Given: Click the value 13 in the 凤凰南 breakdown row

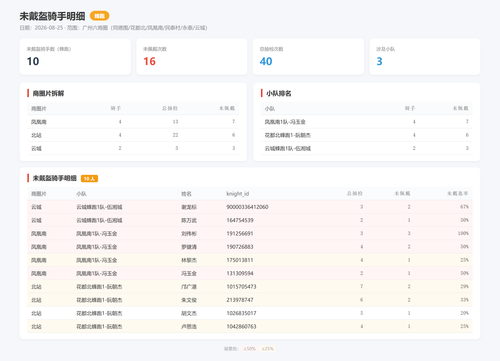Looking at the screenshot, I should tap(175, 122).
